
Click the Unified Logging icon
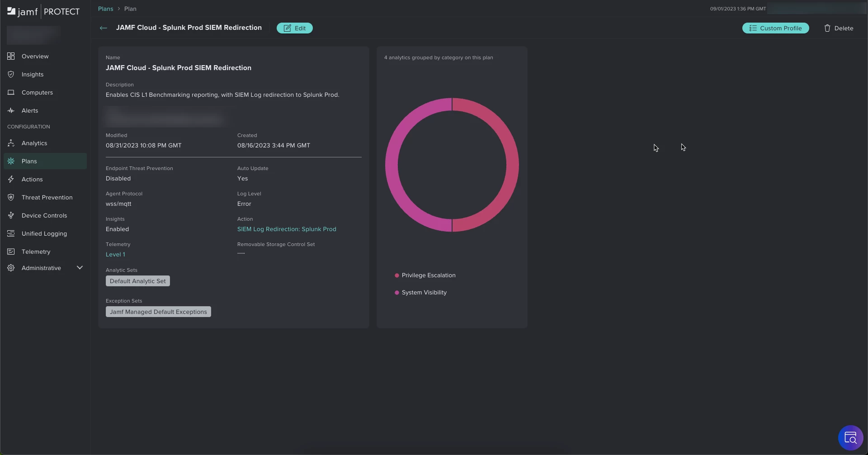[11, 233]
